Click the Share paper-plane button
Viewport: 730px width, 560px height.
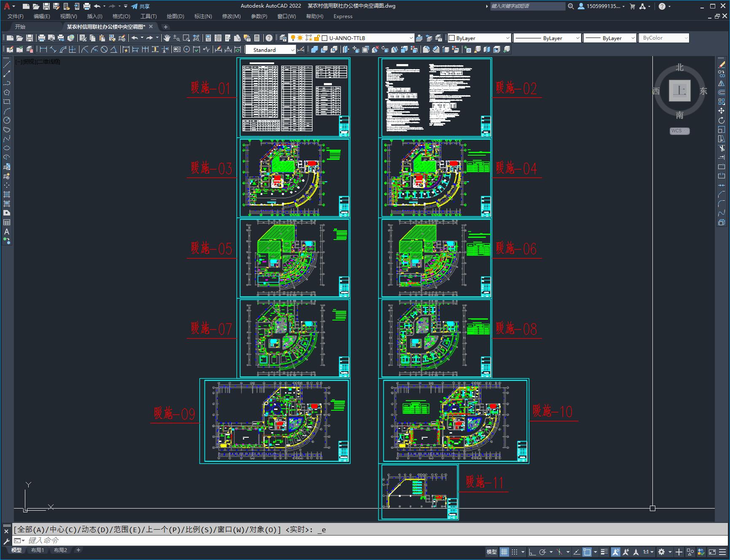click(x=140, y=6)
